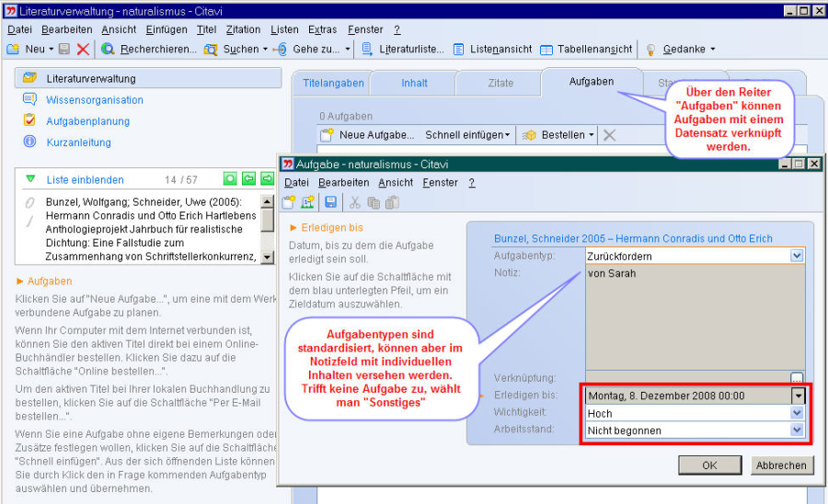Click the green previous-title arrow button
Screen dimensions: 828x504
[248, 179]
